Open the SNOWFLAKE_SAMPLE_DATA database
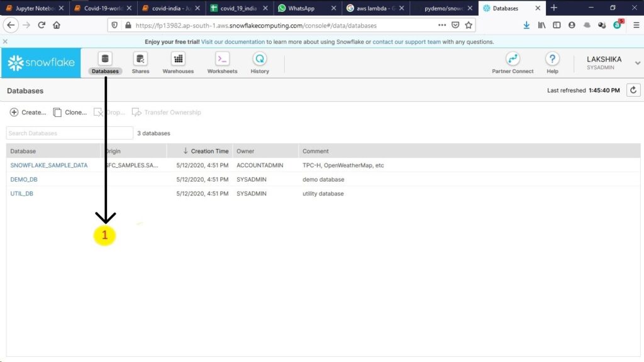The height and width of the screenshot is (362, 644). point(49,165)
